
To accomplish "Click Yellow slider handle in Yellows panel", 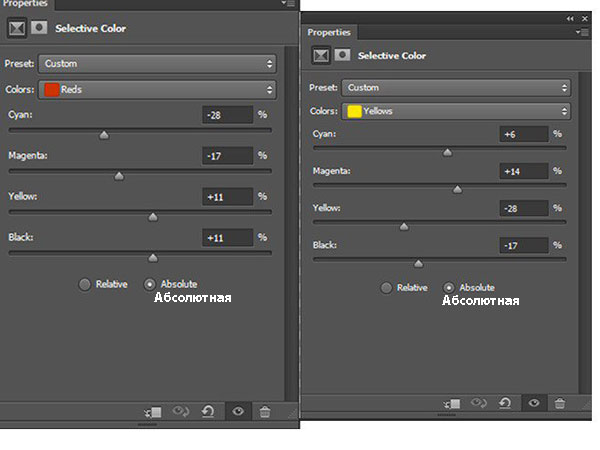I will 404,227.
